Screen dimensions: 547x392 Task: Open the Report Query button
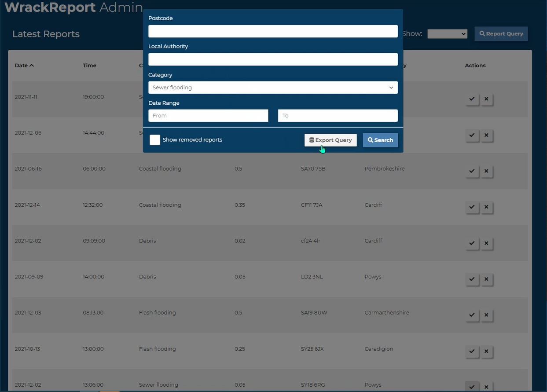[501, 34]
